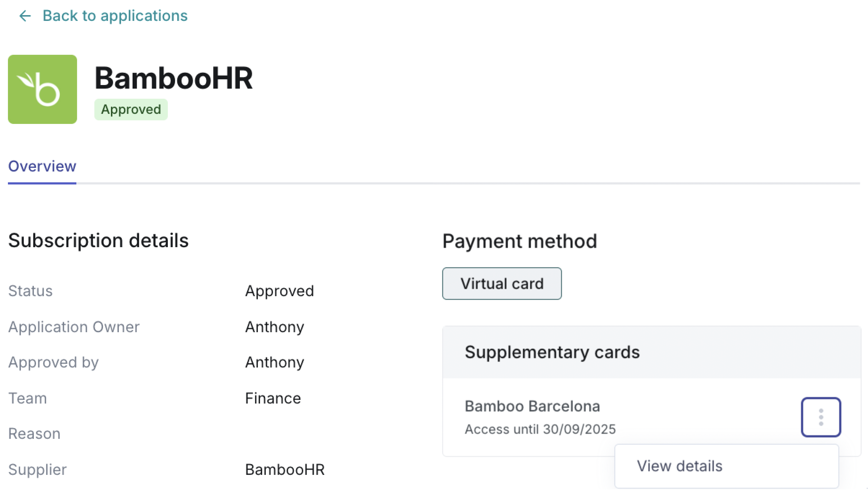Click the green Approved status badge

[131, 110]
